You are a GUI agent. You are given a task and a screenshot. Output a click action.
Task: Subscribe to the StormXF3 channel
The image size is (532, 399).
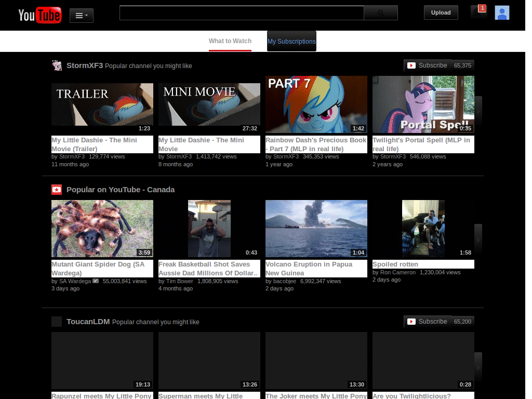[428, 65]
